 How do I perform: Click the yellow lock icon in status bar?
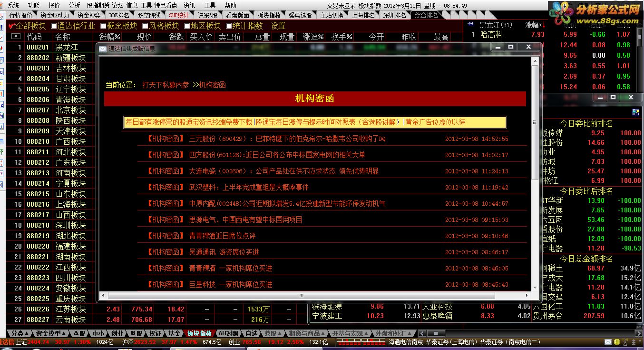pyautogui.click(x=616, y=342)
